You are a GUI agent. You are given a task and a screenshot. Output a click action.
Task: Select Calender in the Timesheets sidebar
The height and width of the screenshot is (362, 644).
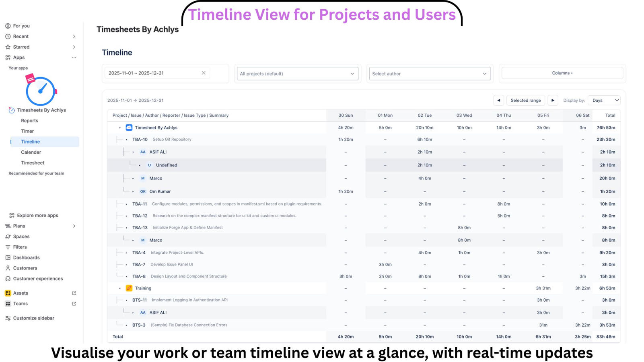(x=31, y=152)
